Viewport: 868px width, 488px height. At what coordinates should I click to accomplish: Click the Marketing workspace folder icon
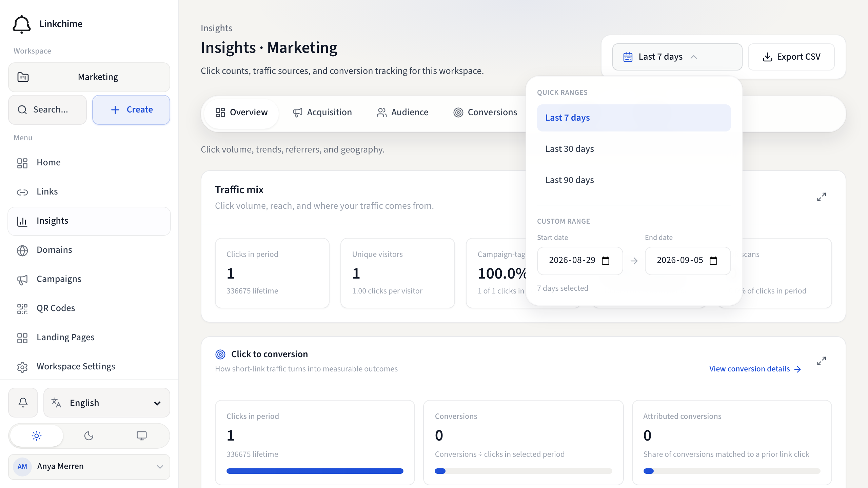tap(23, 77)
